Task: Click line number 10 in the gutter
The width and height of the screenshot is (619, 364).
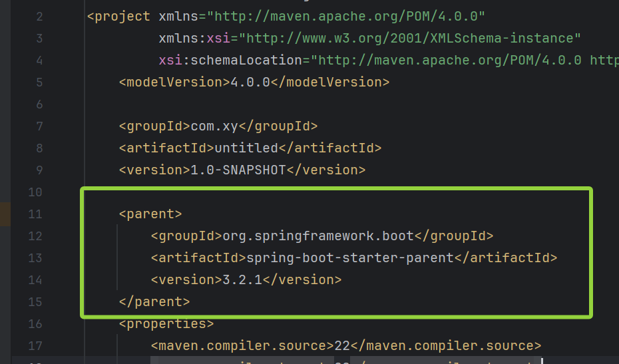Action: coord(35,192)
